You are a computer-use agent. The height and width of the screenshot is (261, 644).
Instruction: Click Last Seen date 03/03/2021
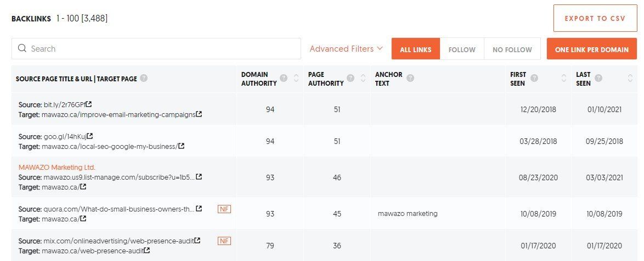click(604, 177)
